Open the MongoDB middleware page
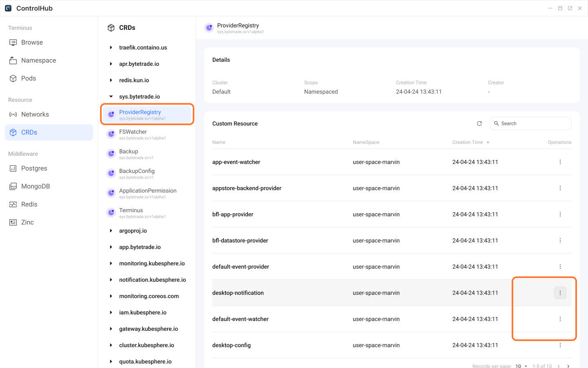The height and width of the screenshot is (368, 588). coord(35,186)
